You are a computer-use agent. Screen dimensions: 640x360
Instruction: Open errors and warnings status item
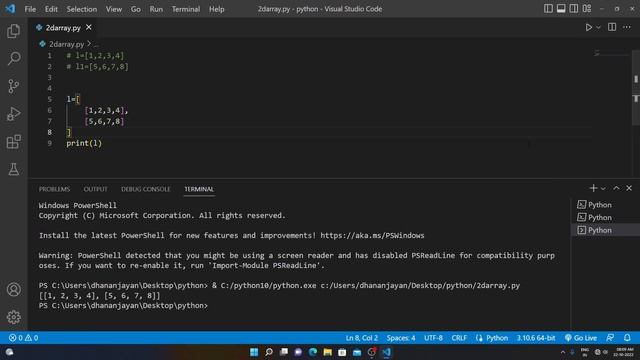24,338
